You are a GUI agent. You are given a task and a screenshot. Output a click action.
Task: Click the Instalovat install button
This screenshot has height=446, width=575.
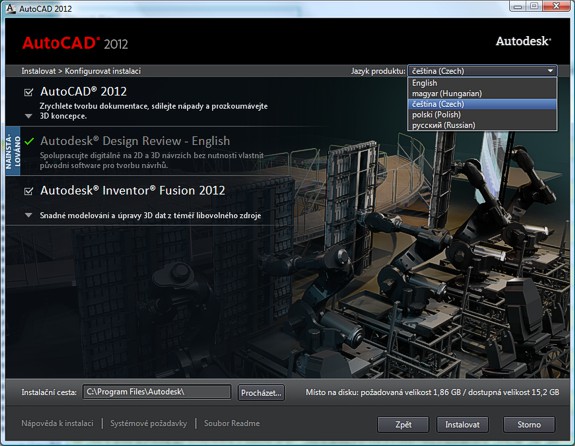[462, 425]
